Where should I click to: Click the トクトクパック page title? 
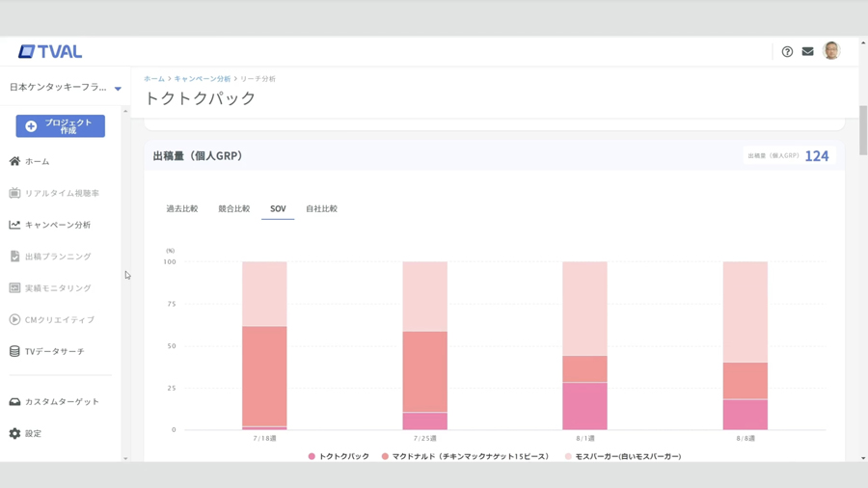(x=200, y=98)
